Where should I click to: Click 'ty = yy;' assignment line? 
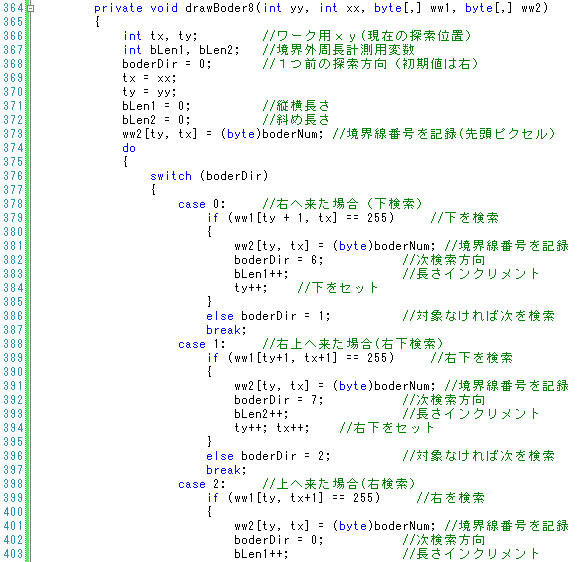[149, 92]
